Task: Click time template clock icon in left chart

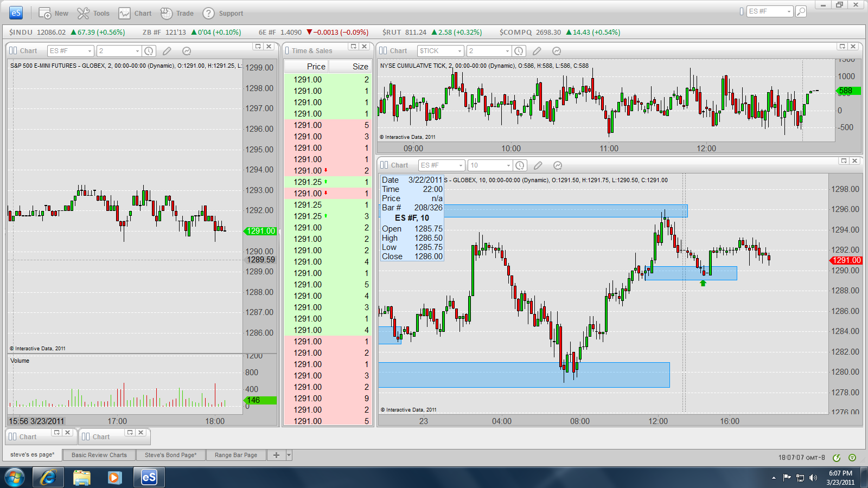Action: tap(149, 51)
